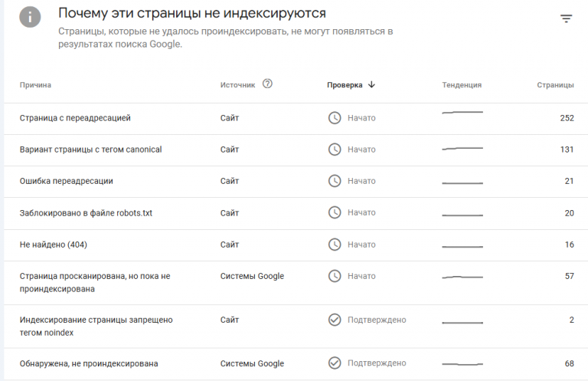The image size is (588, 381).
Task: Click trend sparkline in the 57 pages row
Action: tap(462, 277)
